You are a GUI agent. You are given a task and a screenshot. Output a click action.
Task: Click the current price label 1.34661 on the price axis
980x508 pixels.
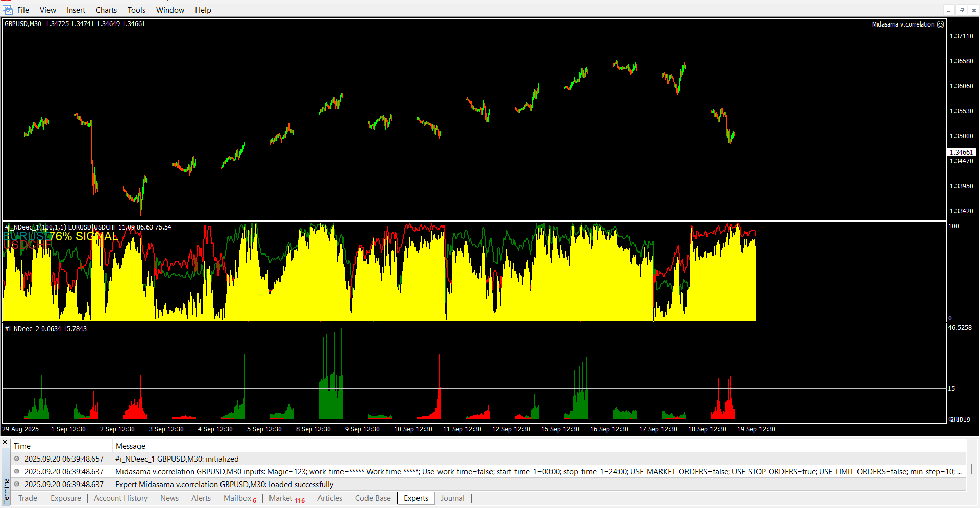(961, 153)
